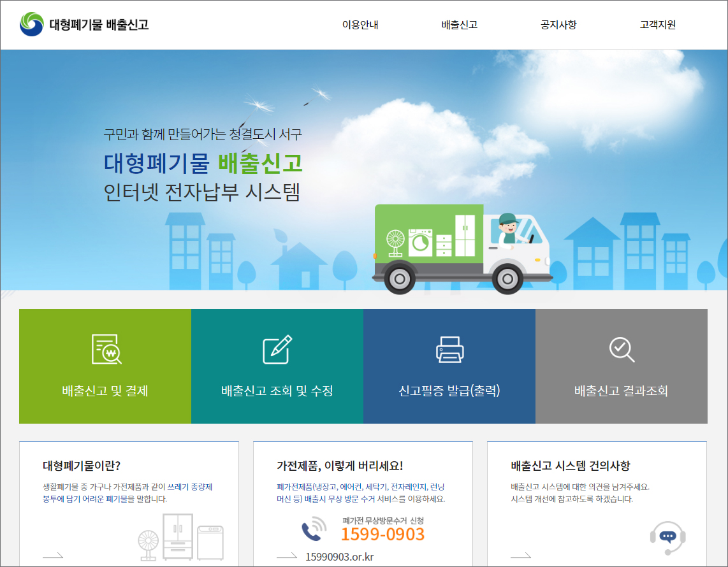Open the 공지사항 menu
The height and width of the screenshot is (567, 728).
click(558, 25)
